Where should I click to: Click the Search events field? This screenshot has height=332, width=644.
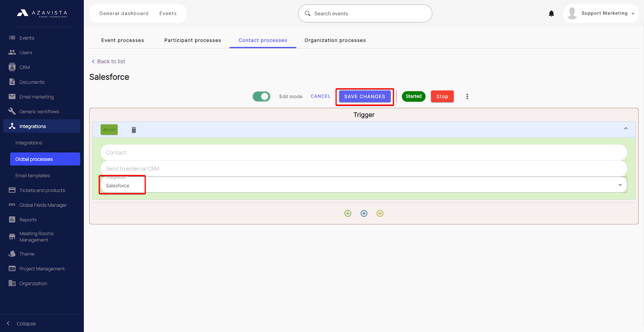point(365,13)
